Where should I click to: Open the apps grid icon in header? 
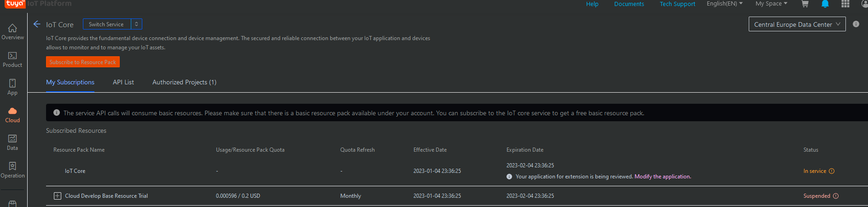pos(845,4)
